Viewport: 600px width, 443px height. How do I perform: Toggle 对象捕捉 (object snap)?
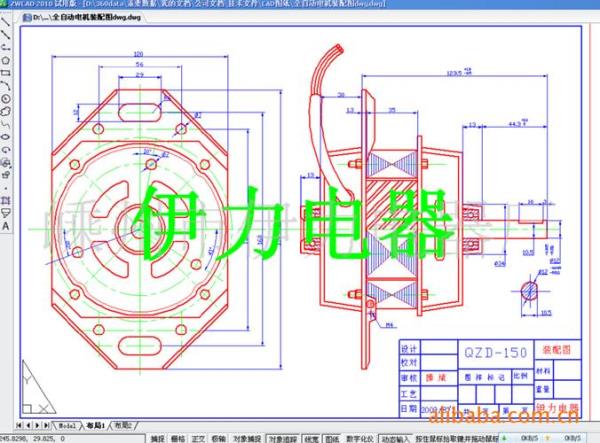coord(247,438)
